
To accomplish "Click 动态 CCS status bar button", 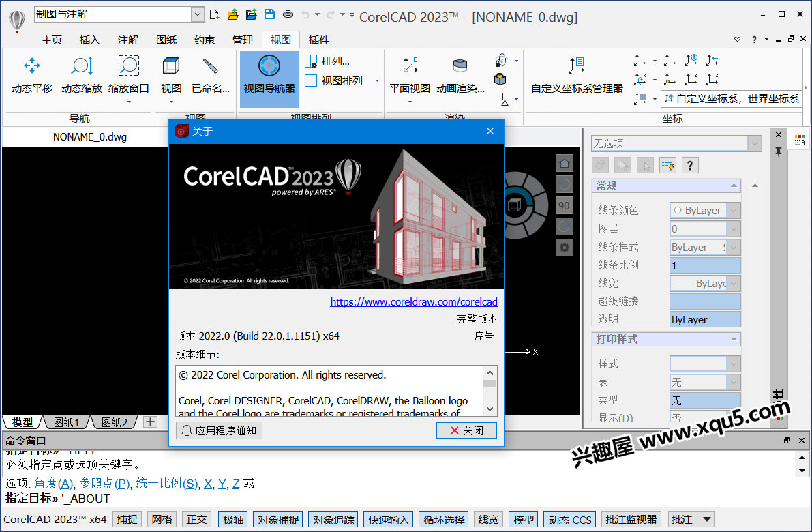I will click(x=570, y=520).
